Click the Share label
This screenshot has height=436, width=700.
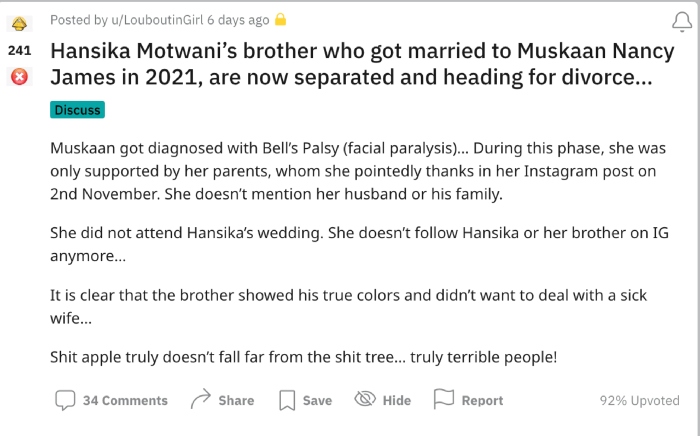pos(236,400)
